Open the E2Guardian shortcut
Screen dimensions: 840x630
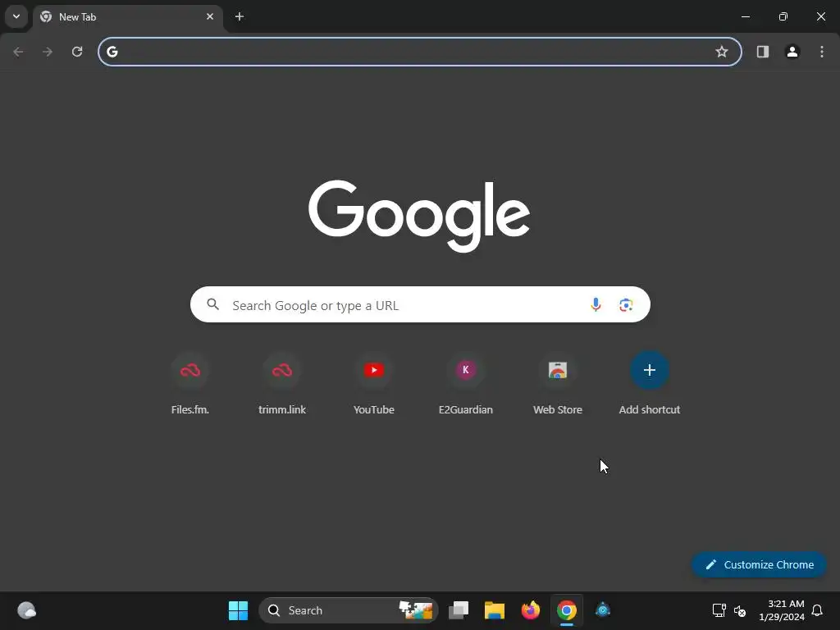pos(466,384)
